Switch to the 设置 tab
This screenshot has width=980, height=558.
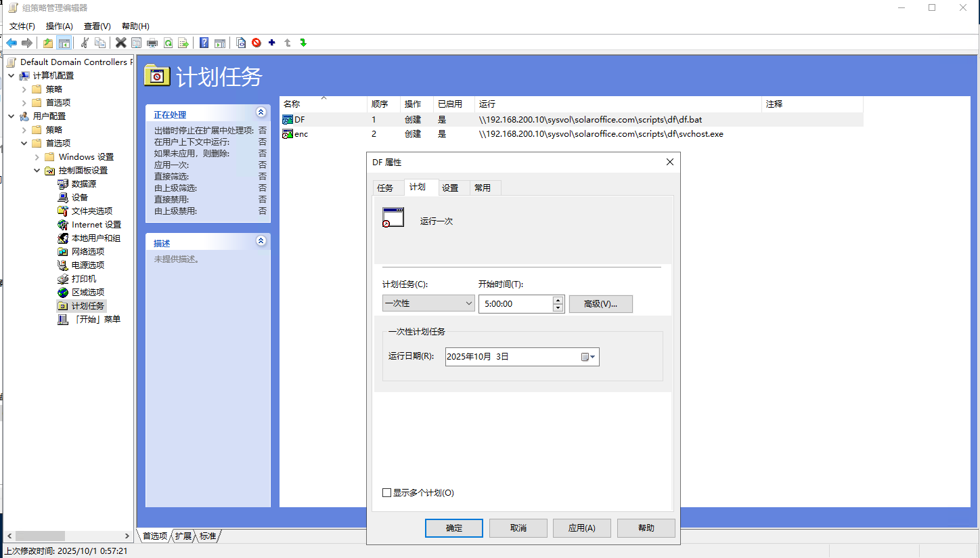450,188
